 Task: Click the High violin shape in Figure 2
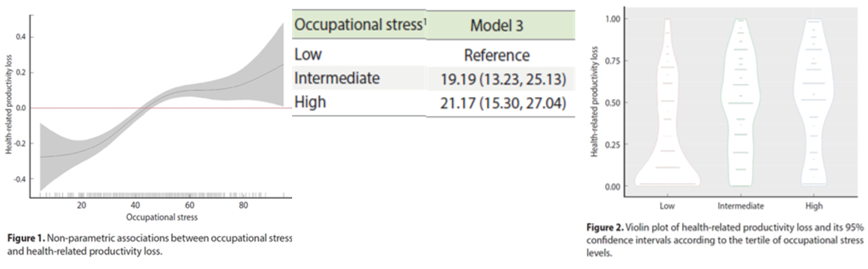[814, 103]
